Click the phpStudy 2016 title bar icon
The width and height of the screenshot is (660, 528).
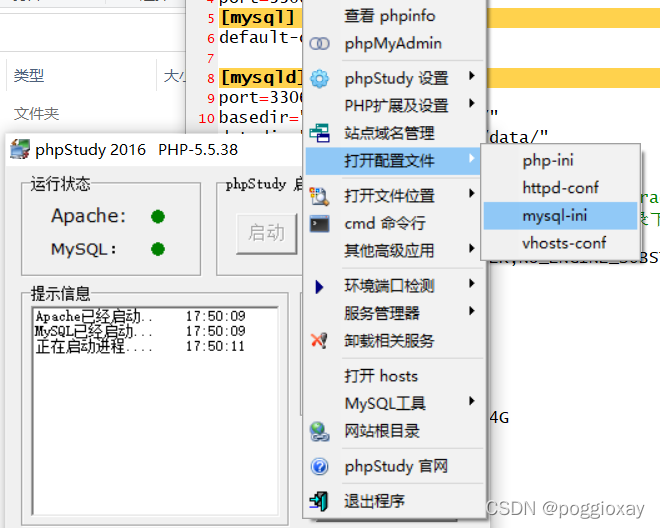pyautogui.click(x=20, y=149)
